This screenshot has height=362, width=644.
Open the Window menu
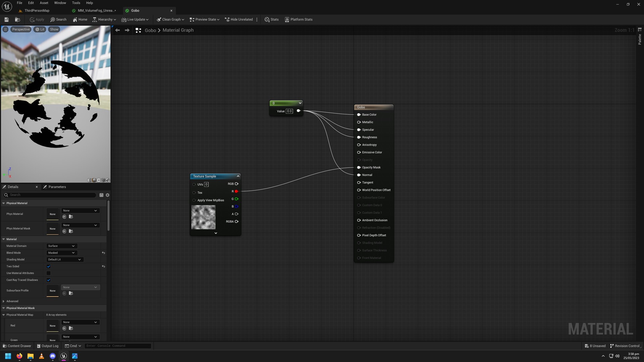click(60, 3)
